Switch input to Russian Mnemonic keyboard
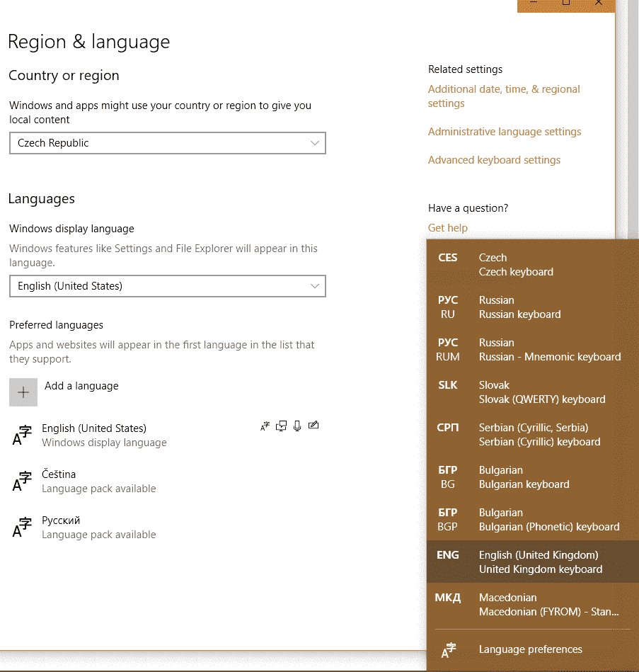 (533, 349)
